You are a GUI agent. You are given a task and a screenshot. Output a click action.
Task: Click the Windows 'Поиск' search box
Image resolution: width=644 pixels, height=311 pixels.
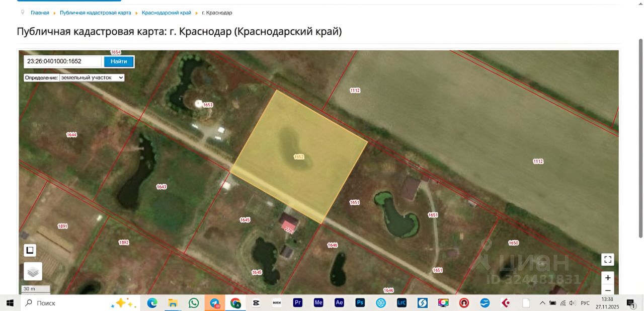[x=80, y=303]
